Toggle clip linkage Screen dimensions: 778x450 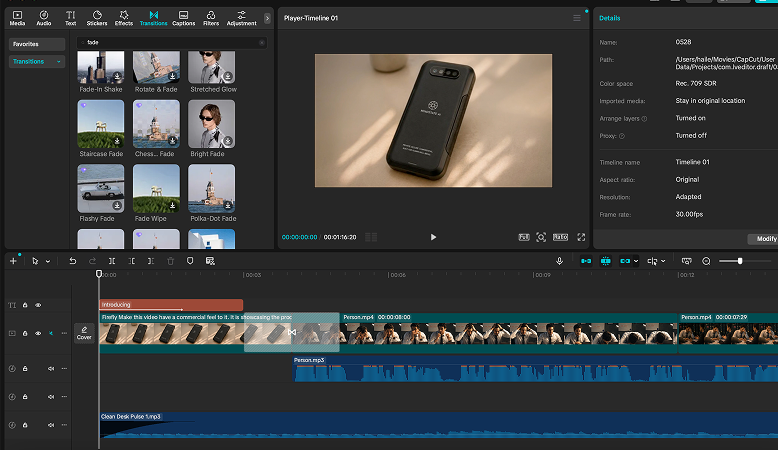point(625,261)
